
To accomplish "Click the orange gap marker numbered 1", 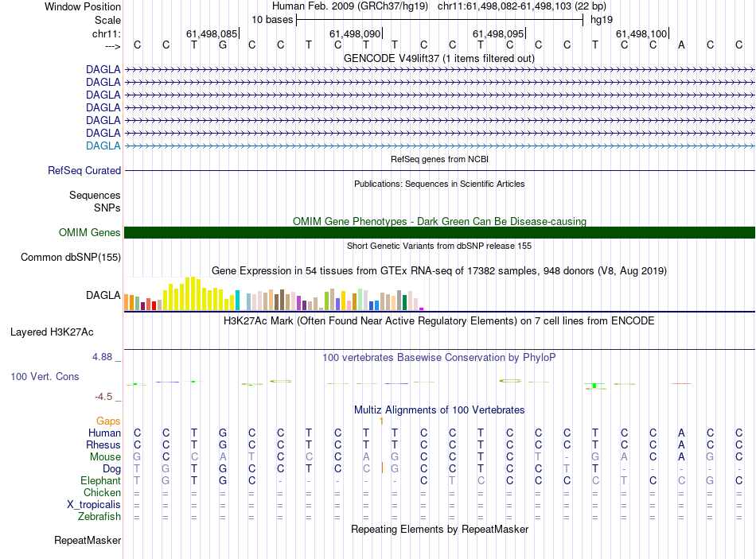I will (381, 421).
